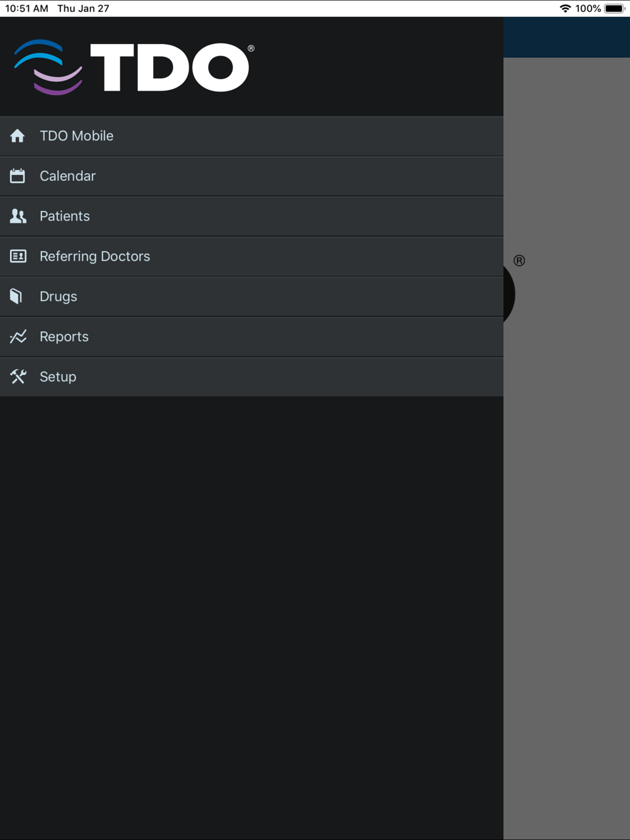Image resolution: width=630 pixels, height=840 pixels.
Task: Click the line chart Reports icon
Action: coord(18,337)
